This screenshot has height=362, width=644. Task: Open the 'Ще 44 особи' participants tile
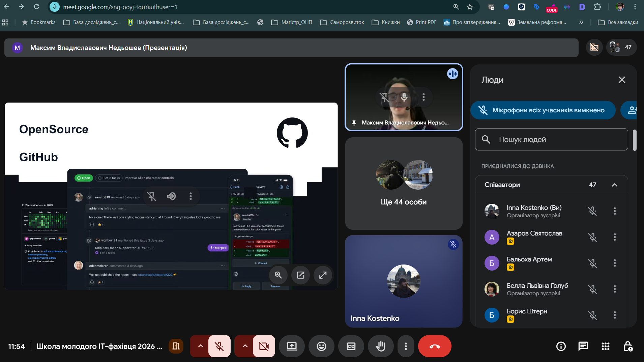click(404, 183)
